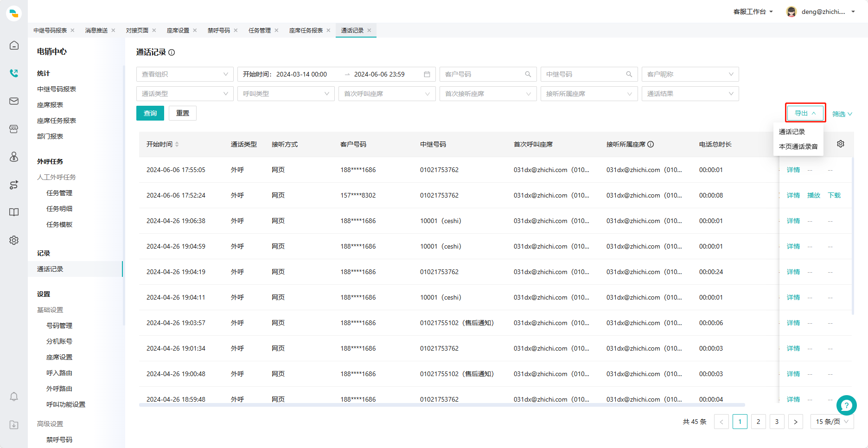Image resolution: width=868 pixels, height=448 pixels.
Task: Click the table horizontal scrollbar
Action: pyautogui.click(x=442, y=405)
